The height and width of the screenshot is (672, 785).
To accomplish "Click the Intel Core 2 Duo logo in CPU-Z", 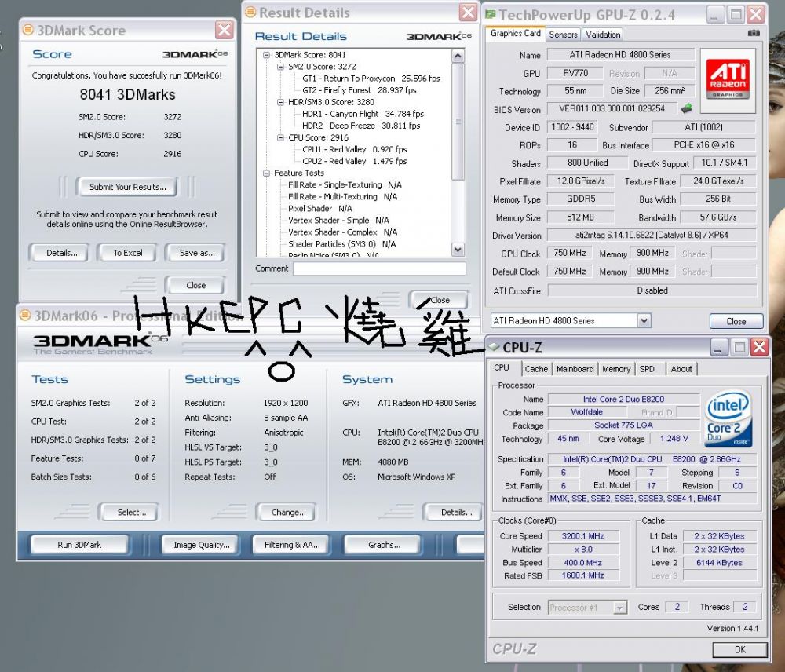I will pos(729,418).
